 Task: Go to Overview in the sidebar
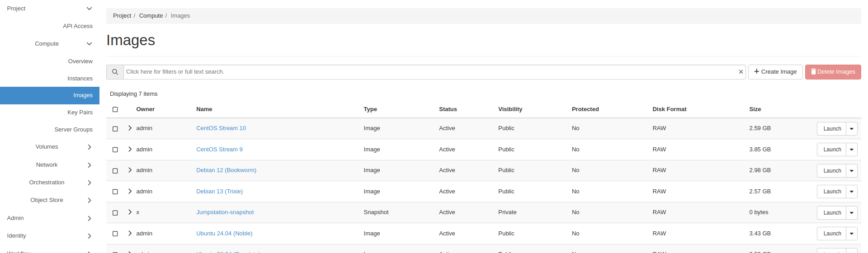coord(80,61)
